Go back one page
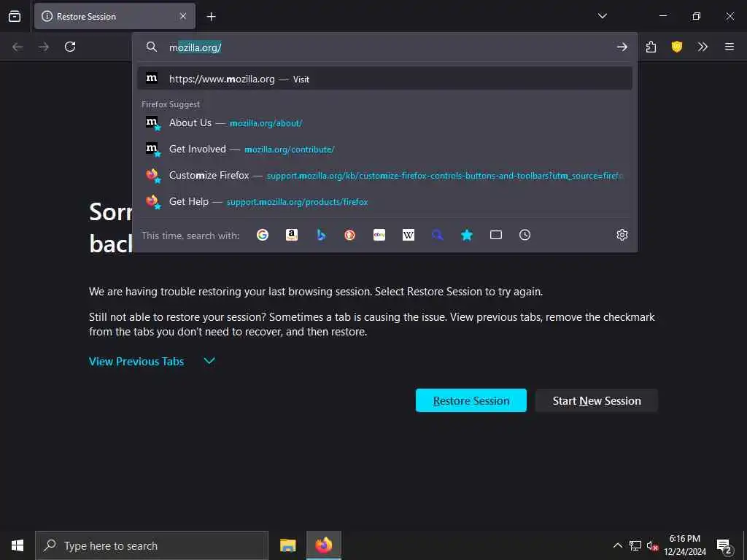Image resolution: width=747 pixels, height=560 pixels. coord(18,47)
